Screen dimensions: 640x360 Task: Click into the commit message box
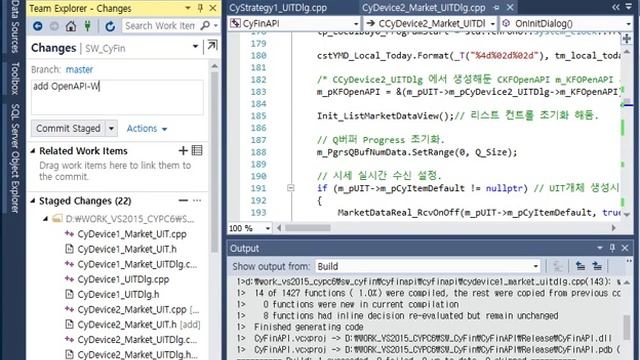117,97
